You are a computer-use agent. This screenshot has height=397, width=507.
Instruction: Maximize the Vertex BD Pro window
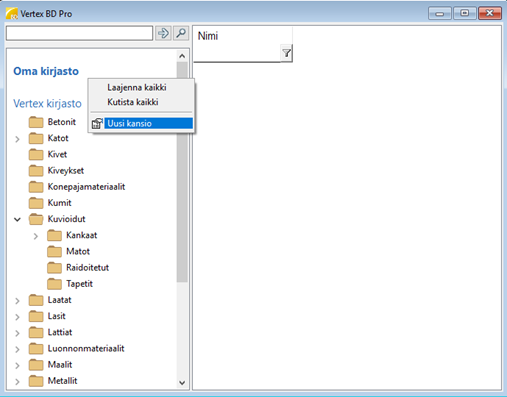coord(464,13)
